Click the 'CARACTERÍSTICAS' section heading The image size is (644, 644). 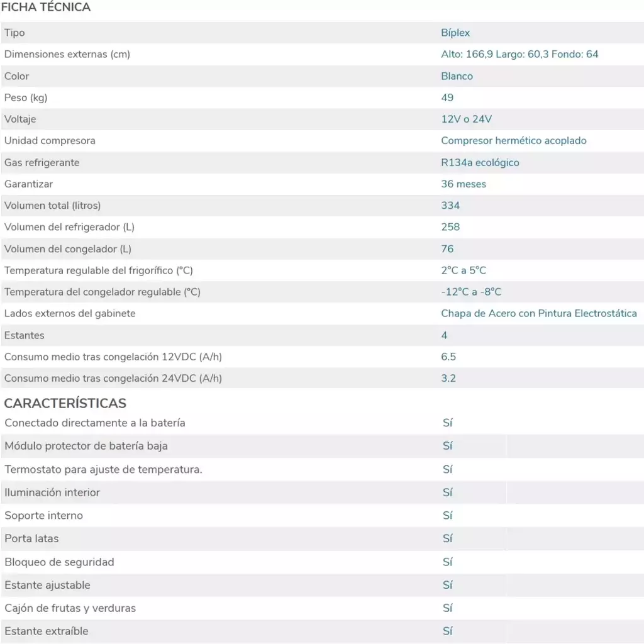tap(65, 403)
